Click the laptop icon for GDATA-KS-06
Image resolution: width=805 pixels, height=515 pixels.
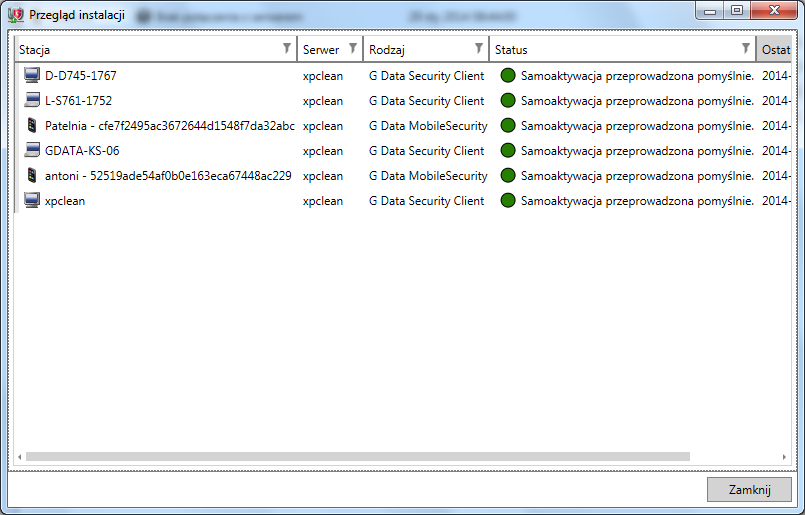click(x=32, y=150)
